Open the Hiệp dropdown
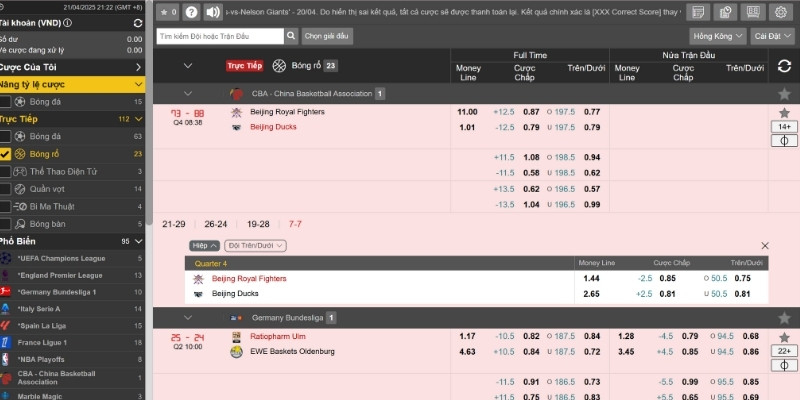800x400 pixels. pyautogui.click(x=205, y=245)
